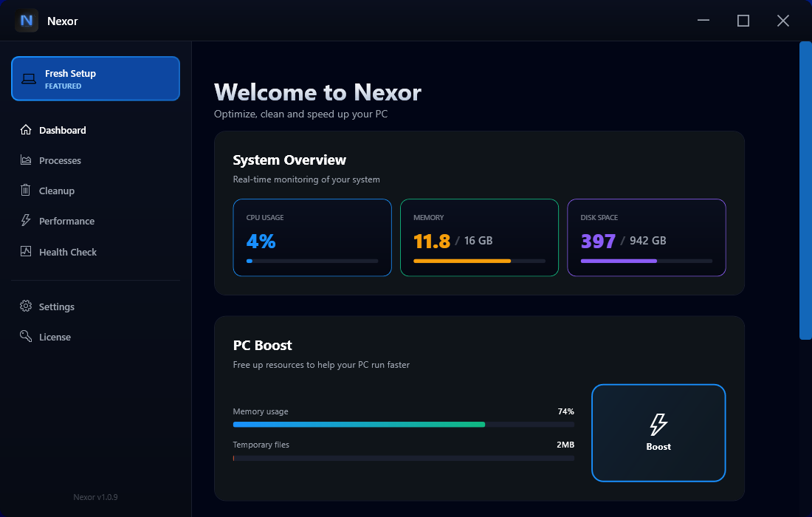Open the Fresh Setup featured section
This screenshot has width=812, height=517.
click(x=95, y=78)
